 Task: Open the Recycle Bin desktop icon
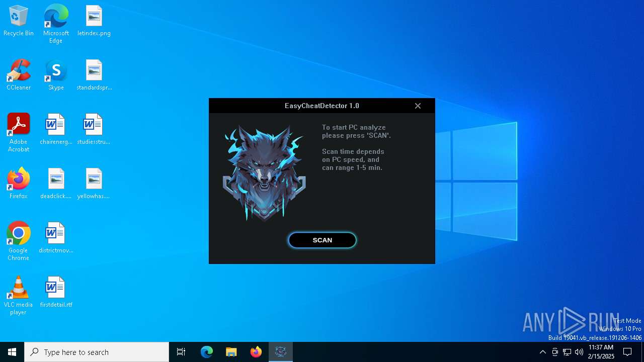click(x=19, y=21)
